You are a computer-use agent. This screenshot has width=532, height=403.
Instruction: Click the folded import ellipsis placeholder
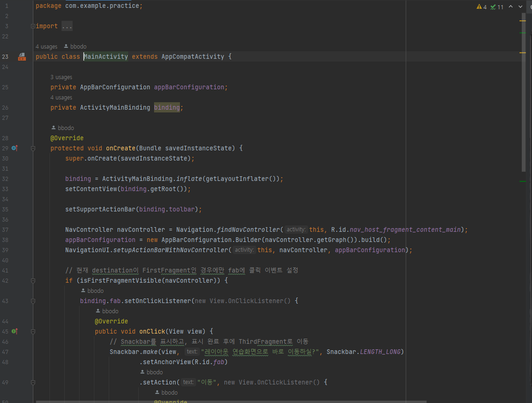tap(67, 26)
